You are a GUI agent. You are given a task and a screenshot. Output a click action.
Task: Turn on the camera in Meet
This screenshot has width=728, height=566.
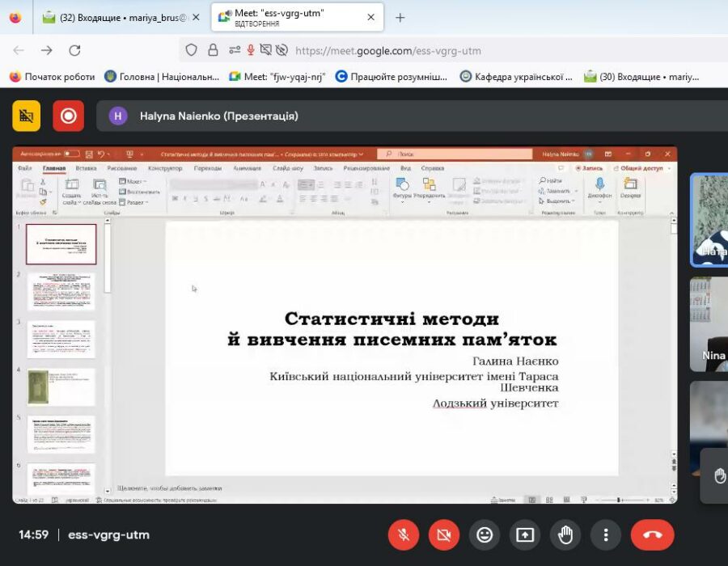(443, 534)
